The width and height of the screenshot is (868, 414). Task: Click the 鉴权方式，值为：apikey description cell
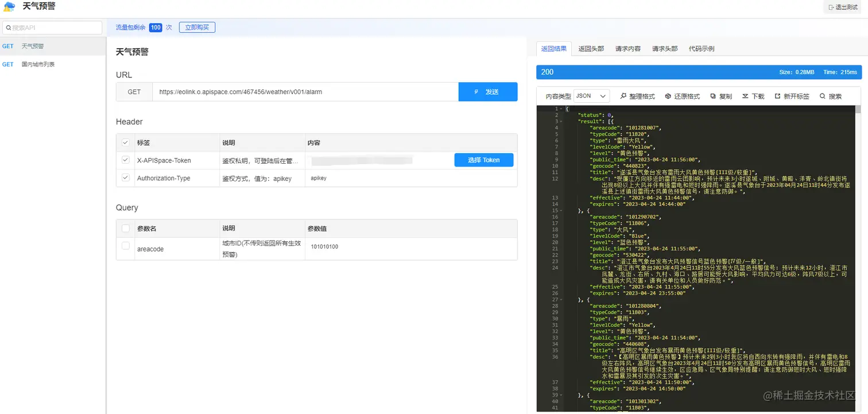point(257,179)
